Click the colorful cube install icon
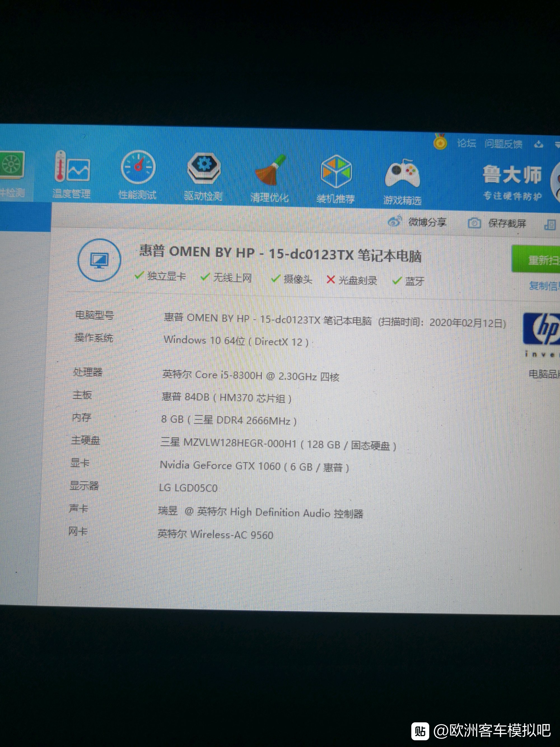 [x=336, y=171]
